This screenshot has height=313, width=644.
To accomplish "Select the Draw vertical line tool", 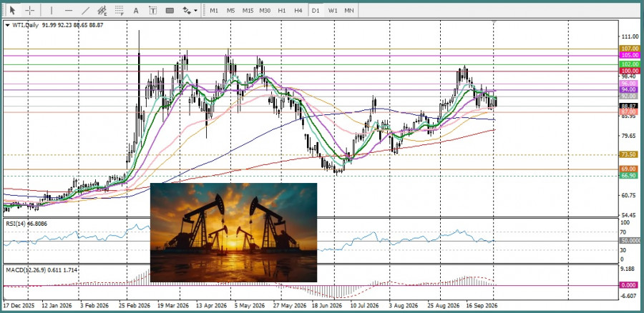I will (52, 10).
